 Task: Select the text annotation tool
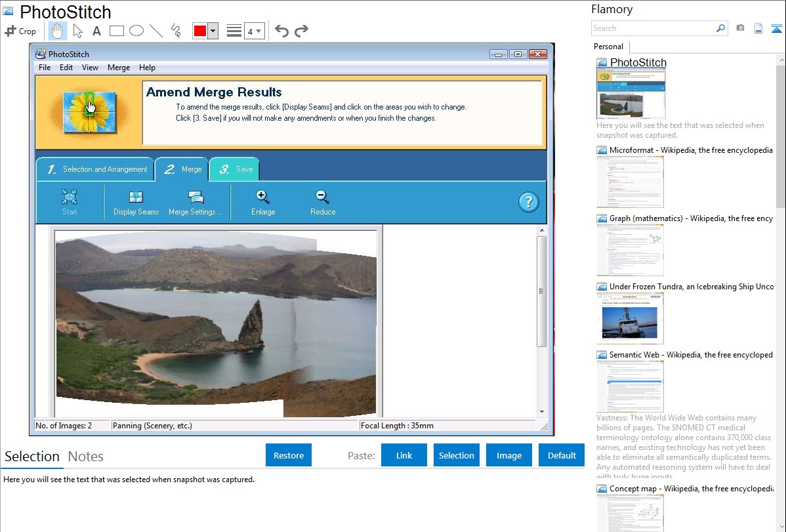pos(96,31)
